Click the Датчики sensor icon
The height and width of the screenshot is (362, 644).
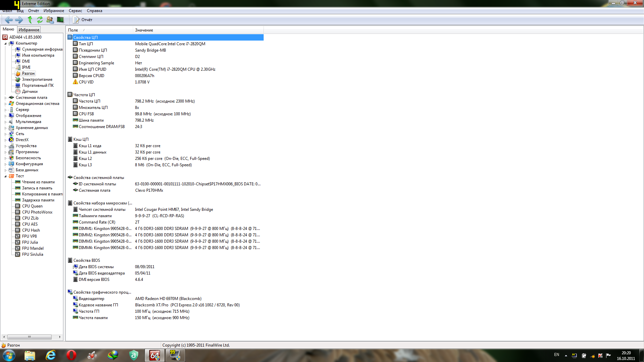coord(18,92)
